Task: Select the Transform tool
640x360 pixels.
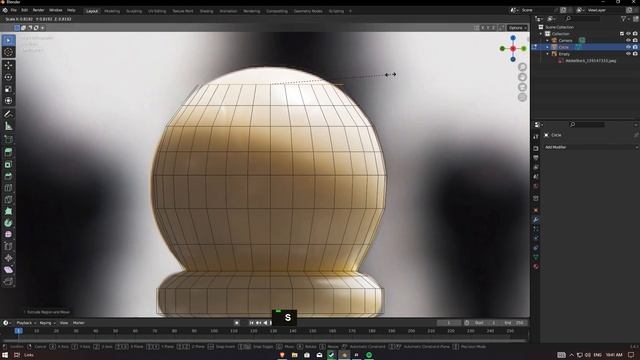Action: (x=9, y=101)
